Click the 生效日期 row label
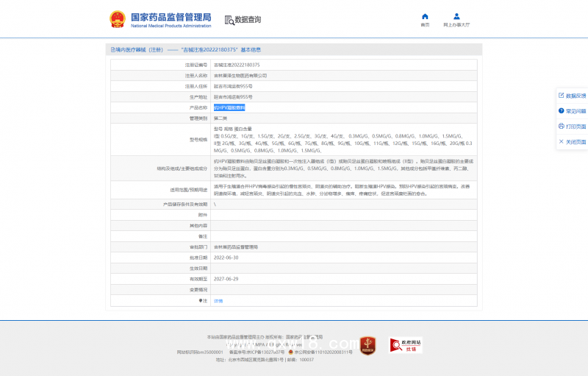Screen dimensions: 588x376 coord(198,269)
